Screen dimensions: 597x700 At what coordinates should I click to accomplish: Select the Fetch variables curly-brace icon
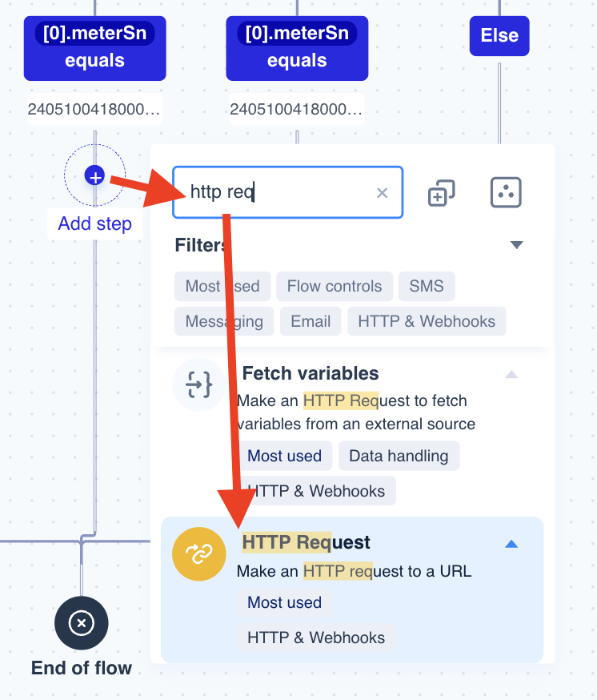(198, 385)
